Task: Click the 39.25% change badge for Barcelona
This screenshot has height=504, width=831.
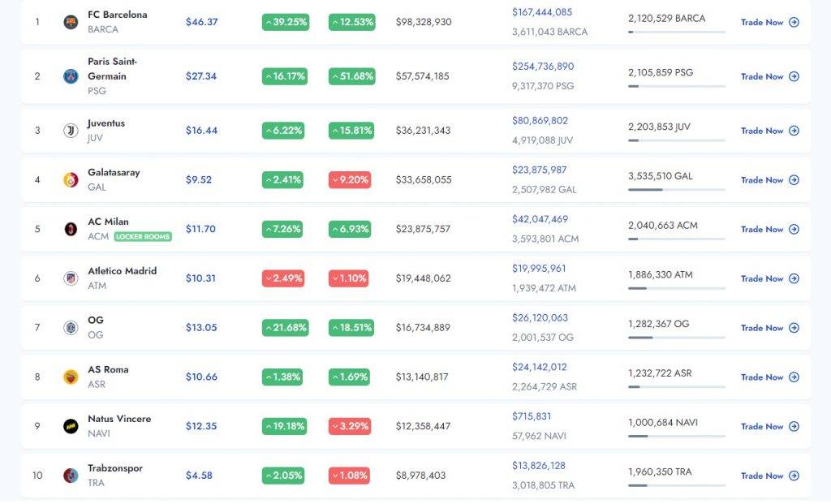Action: click(x=286, y=22)
